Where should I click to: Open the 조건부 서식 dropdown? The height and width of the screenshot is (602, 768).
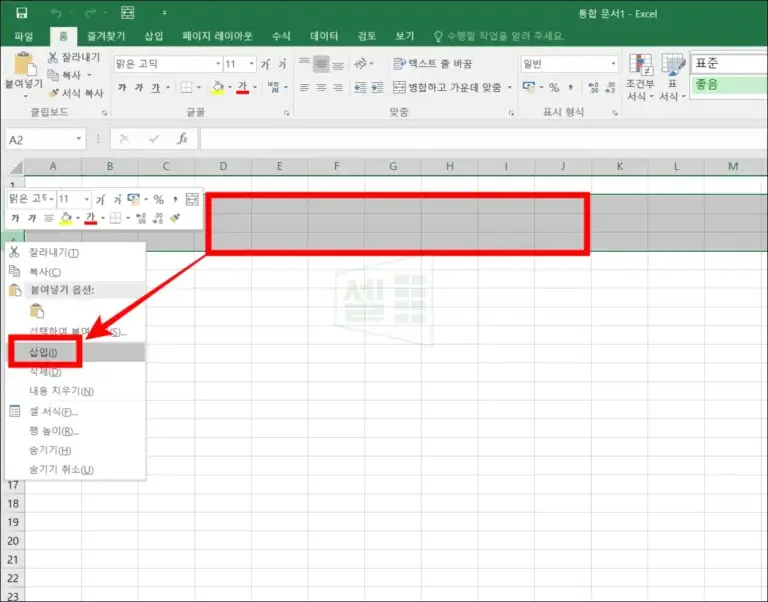pyautogui.click(x=641, y=77)
